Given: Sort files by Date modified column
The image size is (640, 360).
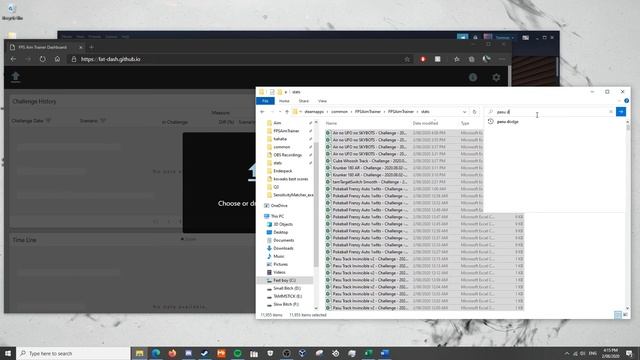Looking at the screenshot, I should [x=425, y=123].
